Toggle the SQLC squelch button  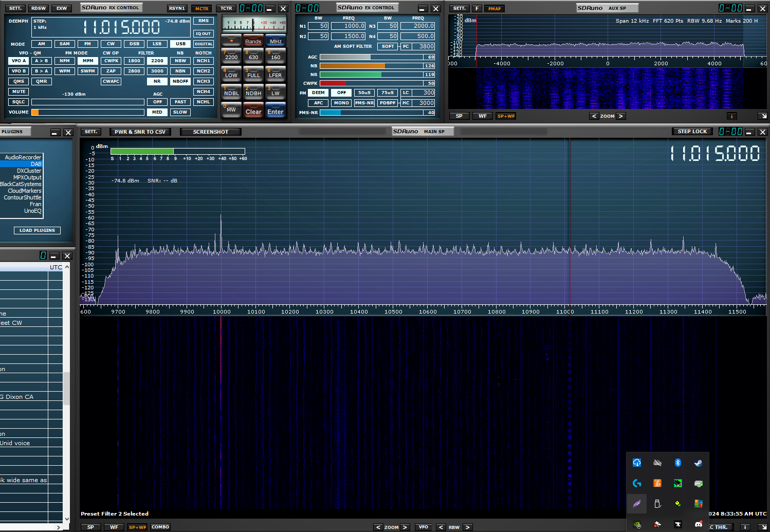pos(19,102)
